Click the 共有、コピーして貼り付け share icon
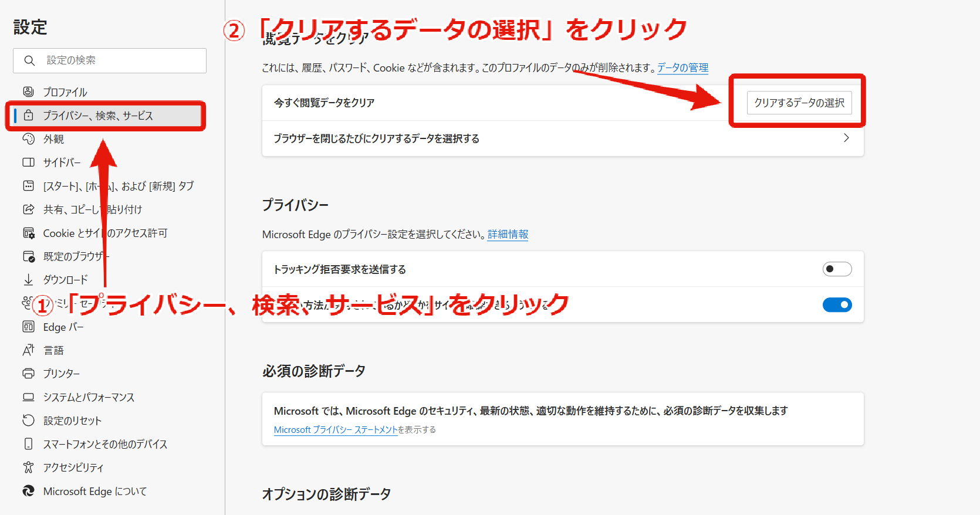 coord(28,209)
